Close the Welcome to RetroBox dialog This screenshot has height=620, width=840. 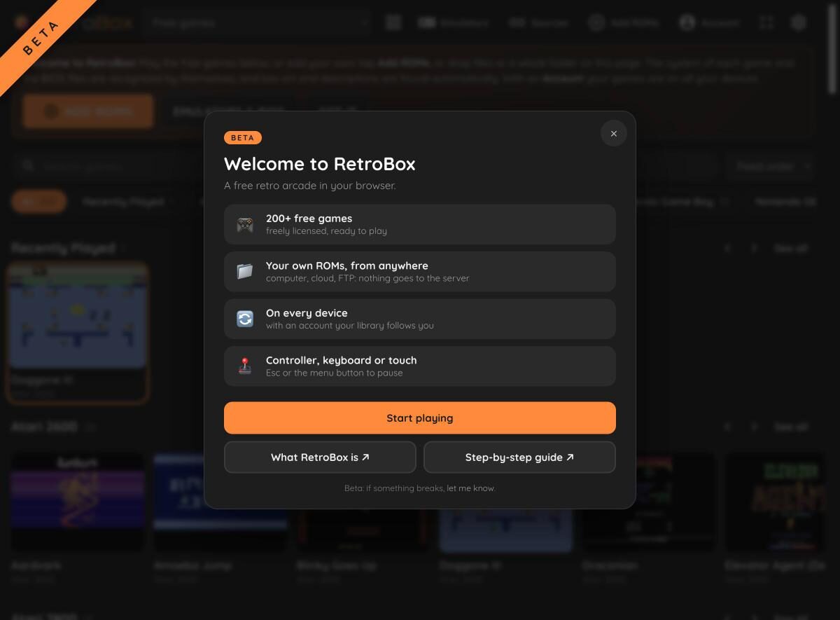pyautogui.click(x=613, y=133)
